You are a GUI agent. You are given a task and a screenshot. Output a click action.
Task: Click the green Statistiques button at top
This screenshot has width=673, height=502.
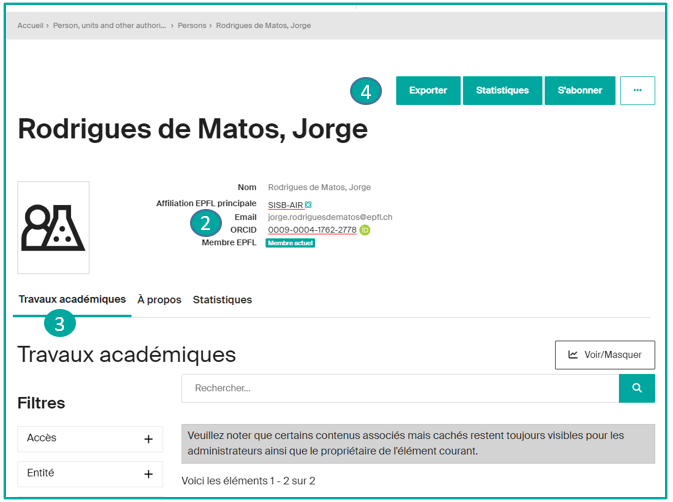coord(502,90)
